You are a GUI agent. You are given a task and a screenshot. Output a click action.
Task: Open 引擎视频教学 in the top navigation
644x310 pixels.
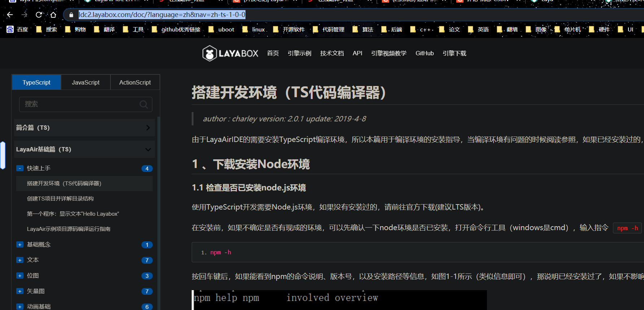pos(389,53)
